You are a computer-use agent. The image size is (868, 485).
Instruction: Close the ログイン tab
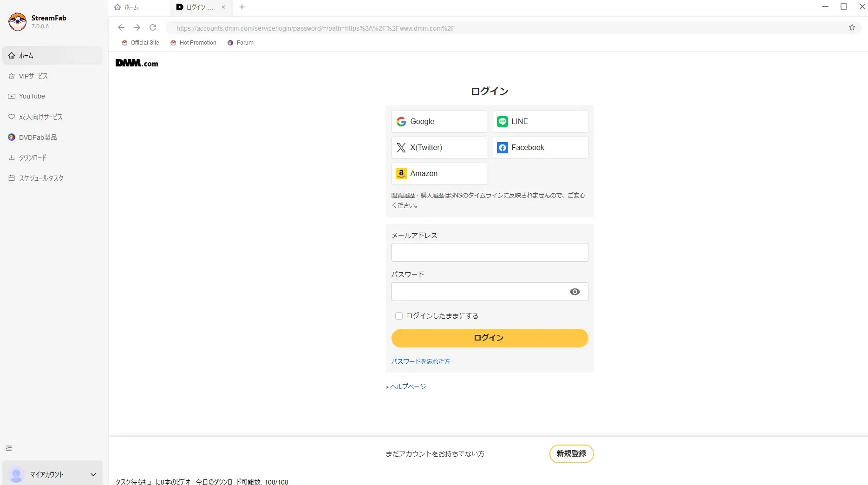click(x=223, y=7)
